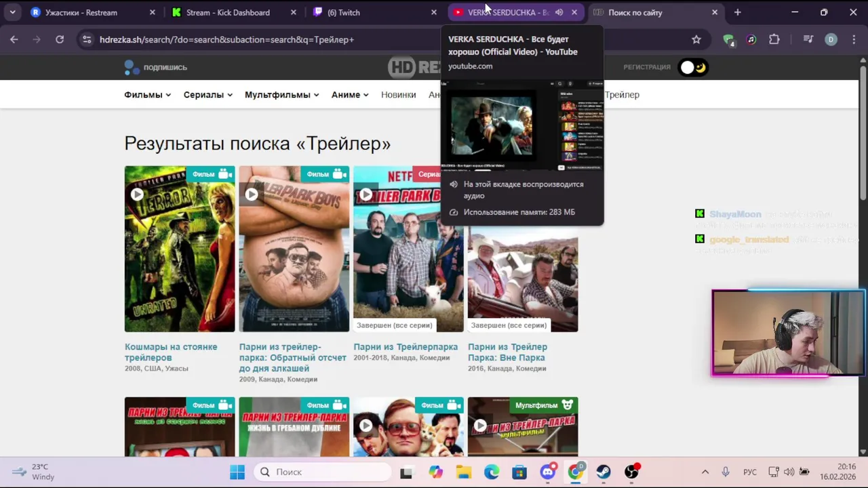Viewport: 868px width, 488px height.
Task: Open Microsoft Store in taskbar
Action: pyautogui.click(x=519, y=472)
